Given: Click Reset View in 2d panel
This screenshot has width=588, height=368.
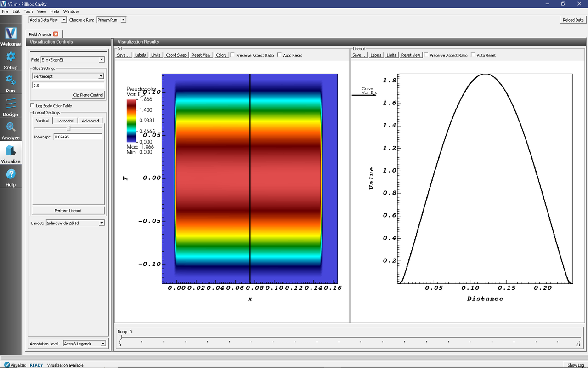Looking at the screenshot, I should click(201, 55).
